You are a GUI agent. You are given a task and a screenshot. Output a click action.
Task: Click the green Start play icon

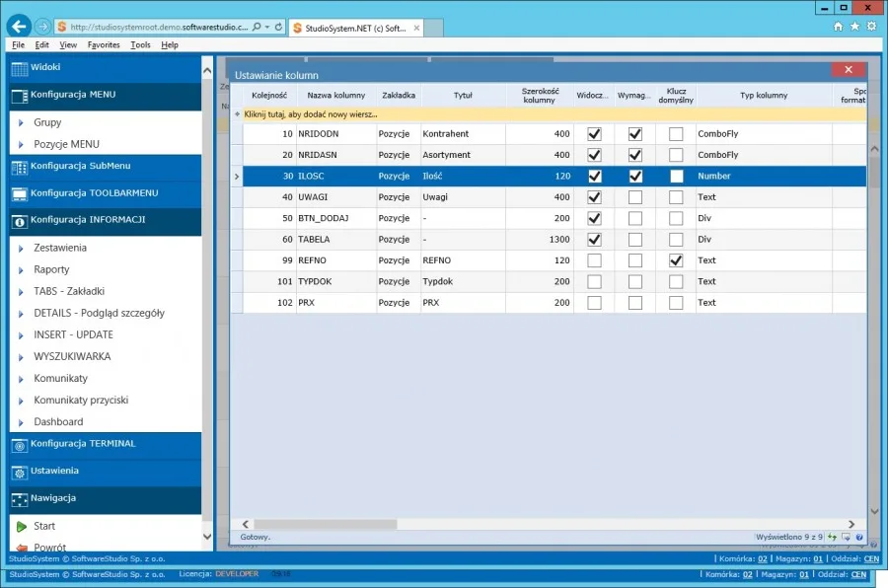pyautogui.click(x=22, y=526)
